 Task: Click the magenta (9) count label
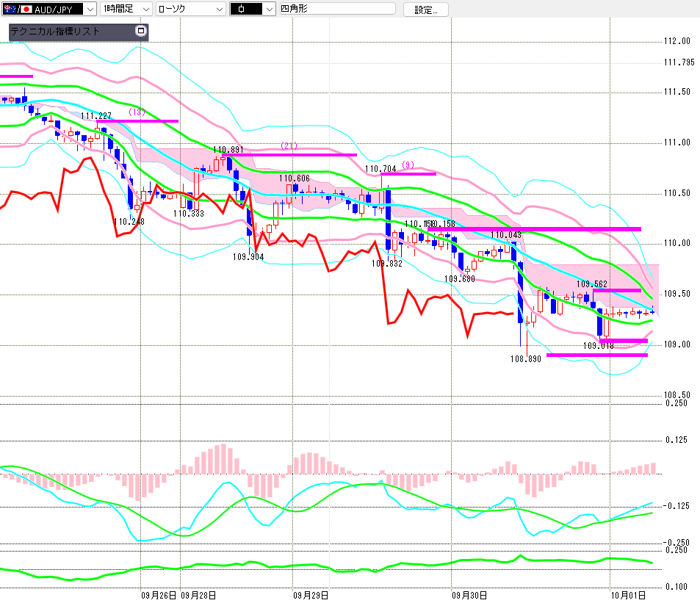click(408, 165)
